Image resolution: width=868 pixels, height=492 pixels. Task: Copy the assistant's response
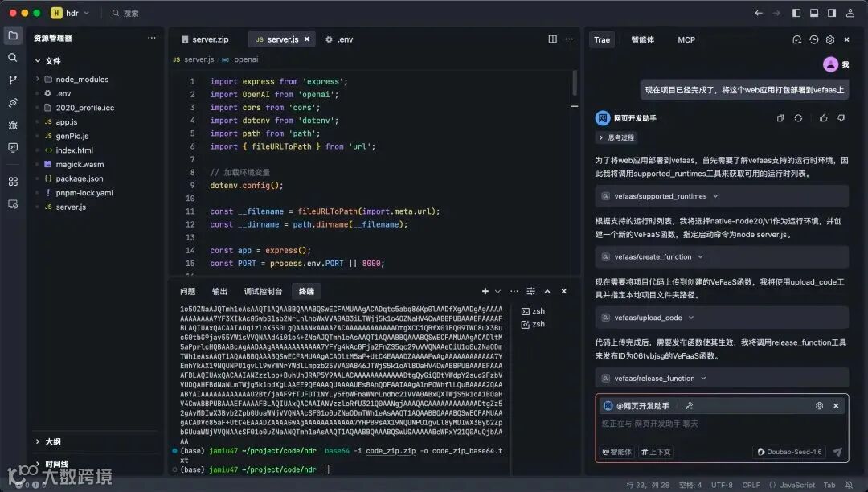780,118
